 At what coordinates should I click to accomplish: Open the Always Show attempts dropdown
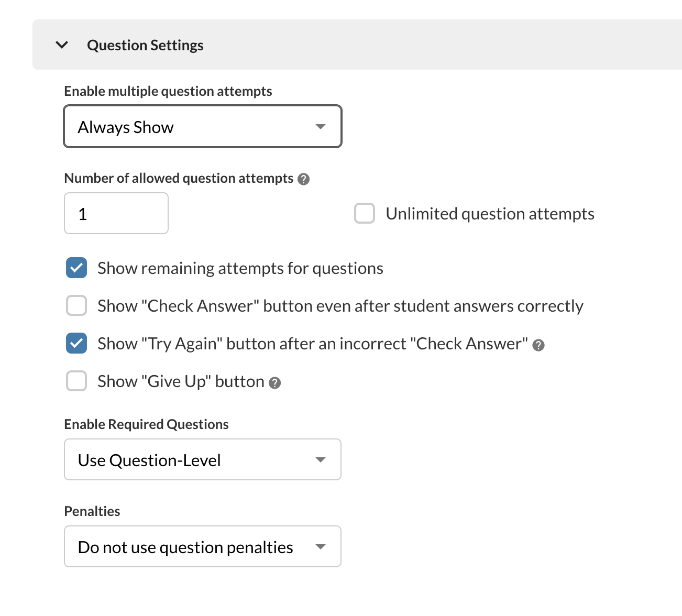[203, 126]
